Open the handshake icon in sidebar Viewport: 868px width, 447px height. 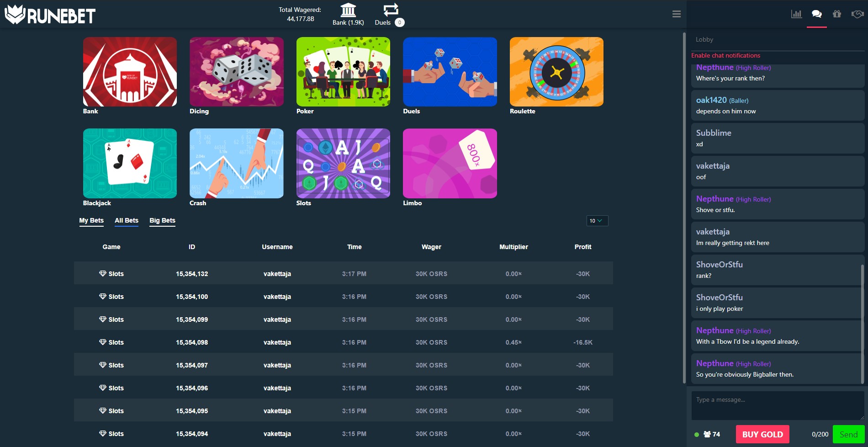[857, 14]
